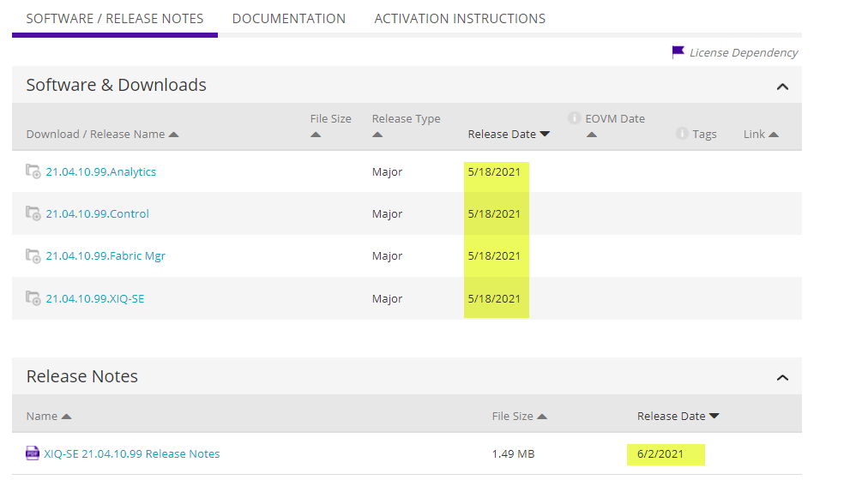Sort downloads by Link column
844x504 pixels.
click(x=761, y=134)
